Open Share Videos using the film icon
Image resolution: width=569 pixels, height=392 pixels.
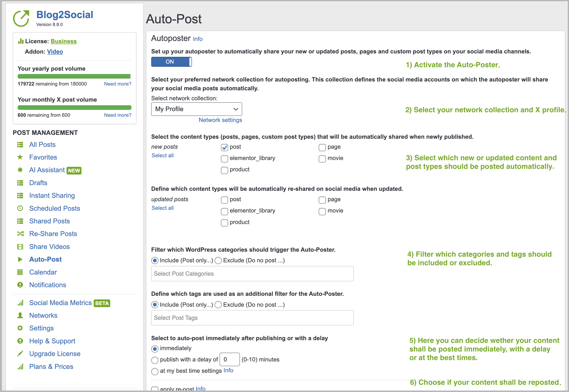(21, 246)
